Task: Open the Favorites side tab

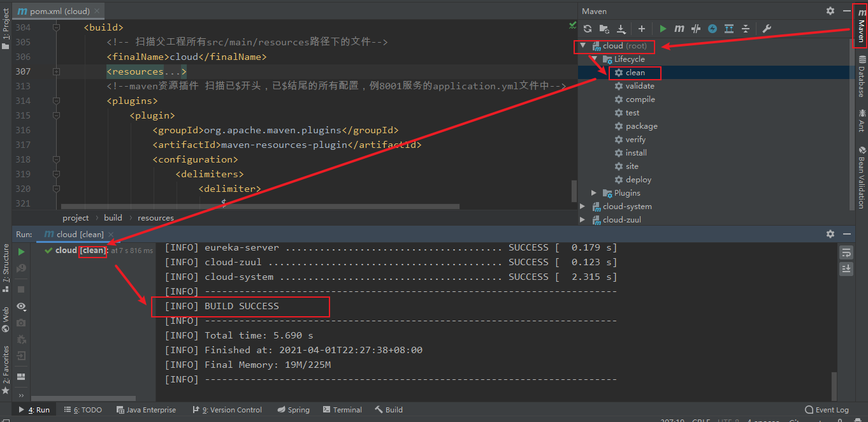Action: [x=6, y=370]
